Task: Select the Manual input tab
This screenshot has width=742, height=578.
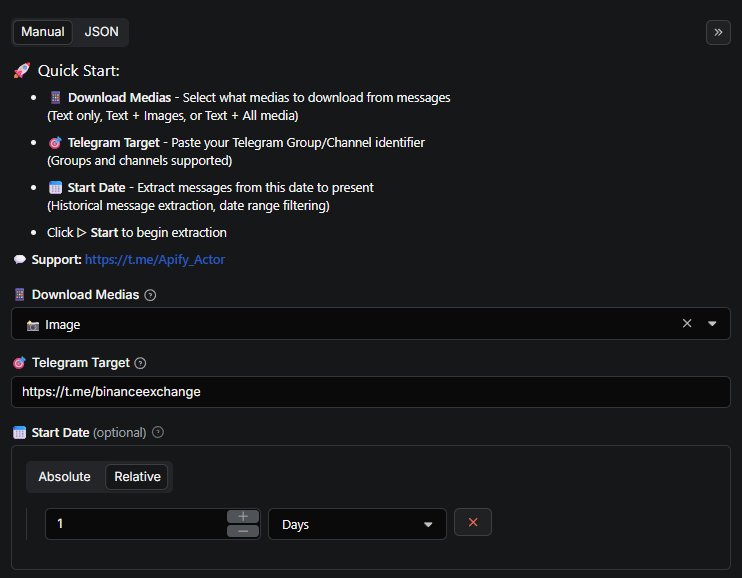Action: [43, 32]
